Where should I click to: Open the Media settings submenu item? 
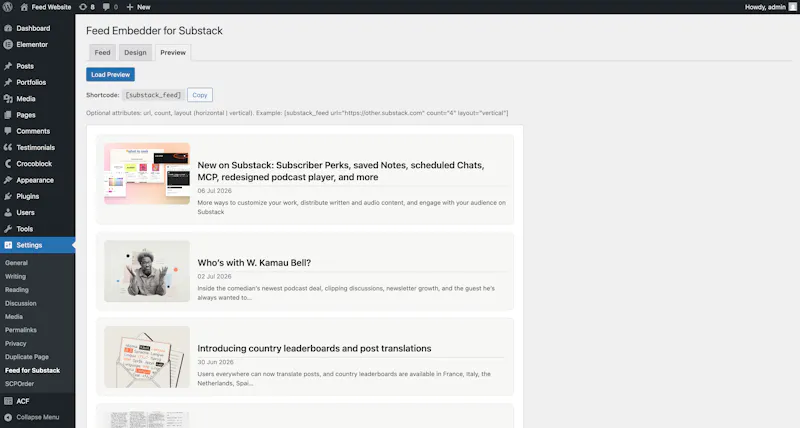pyautogui.click(x=14, y=317)
